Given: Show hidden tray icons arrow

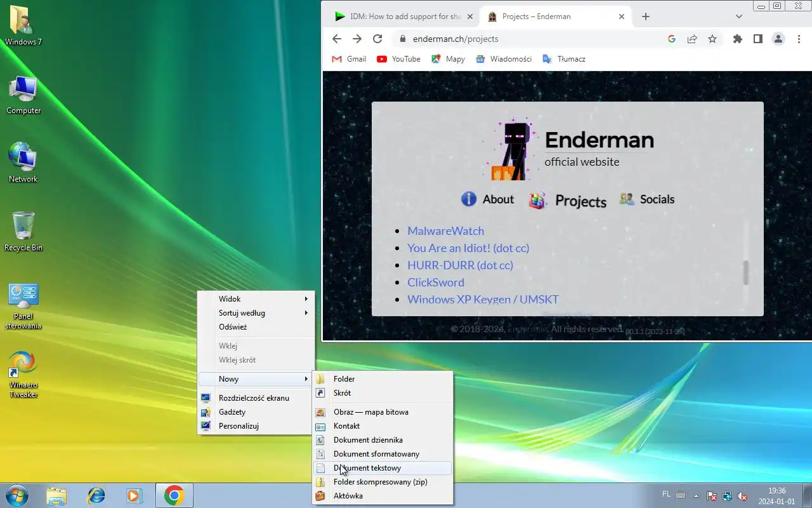Looking at the screenshot, I should click(696, 496).
